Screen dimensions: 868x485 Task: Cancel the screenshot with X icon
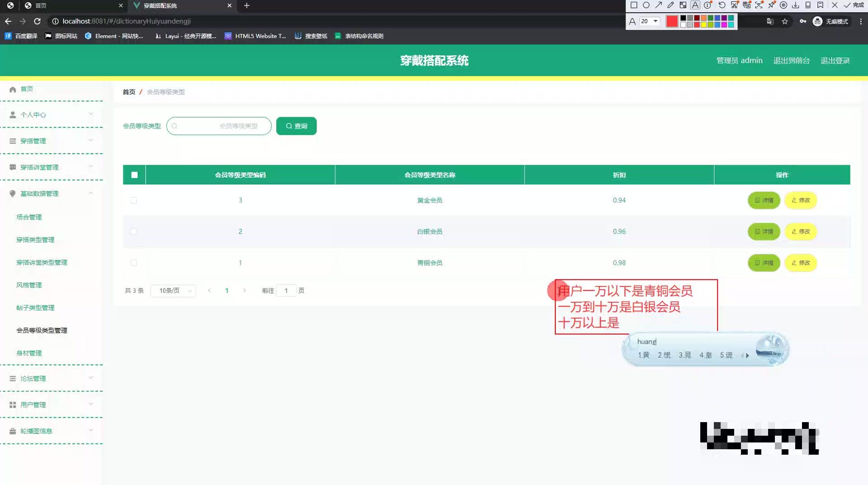pyautogui.click(x=835, y=5)
